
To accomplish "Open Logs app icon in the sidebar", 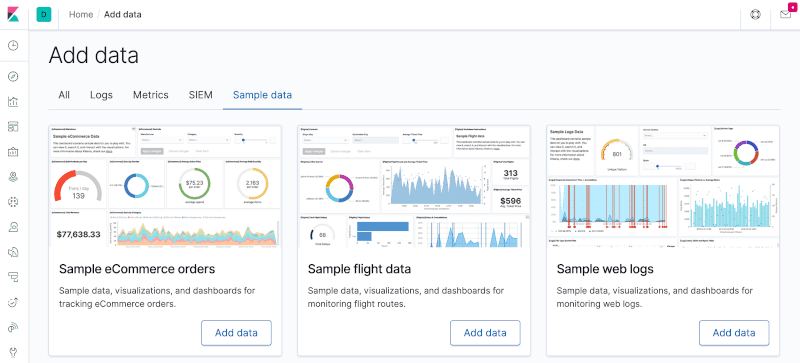I will [x=13, y=252].
